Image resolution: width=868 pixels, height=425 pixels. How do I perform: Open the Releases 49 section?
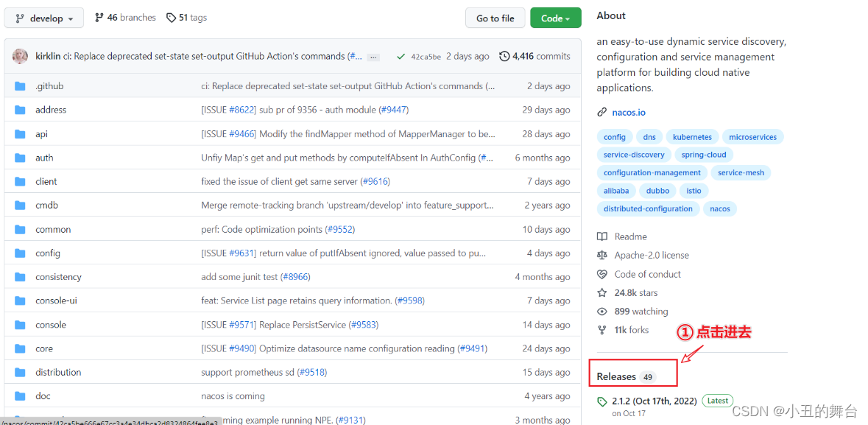click(x=625, y=376)
